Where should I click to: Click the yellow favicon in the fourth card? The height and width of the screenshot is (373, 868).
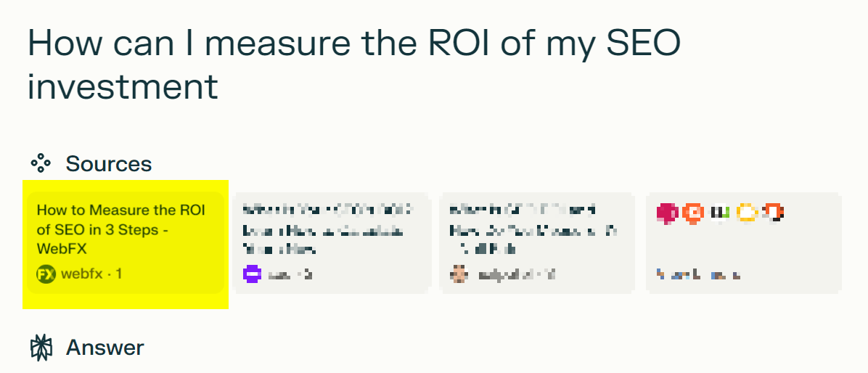(747, 213)
